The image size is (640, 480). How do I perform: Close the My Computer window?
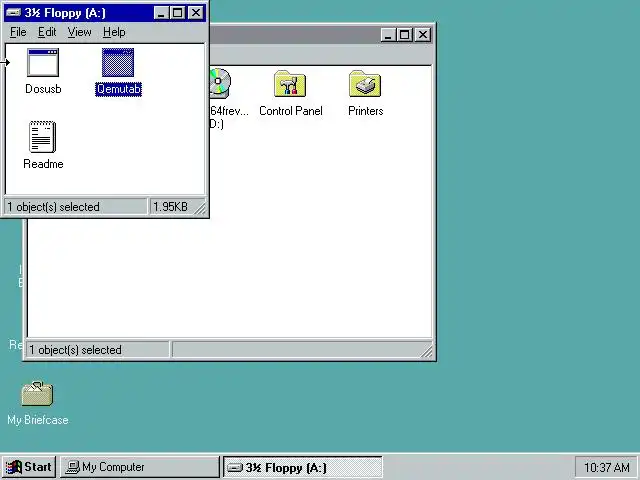pyautogui.click(x=423, y=35)
